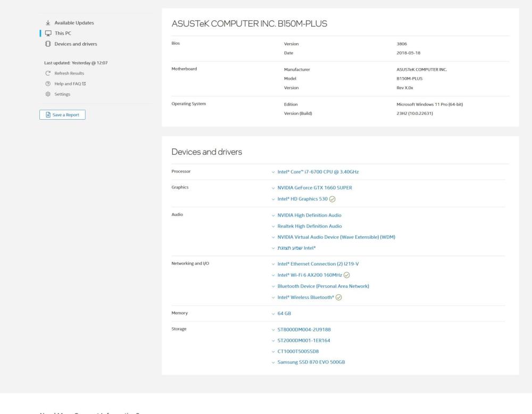Click BIOS version value 3806
Image resolution: width=532 pixels, height=414 pixels.
(402, 44)
